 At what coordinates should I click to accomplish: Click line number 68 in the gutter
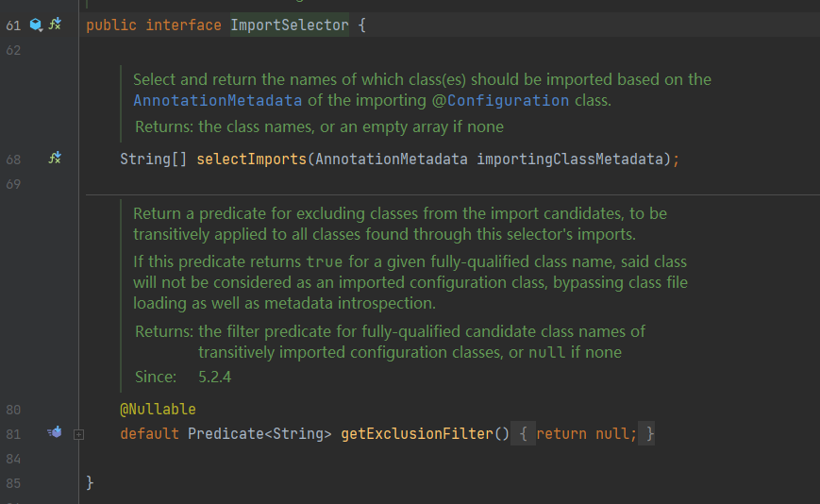[x=13, y=160]
